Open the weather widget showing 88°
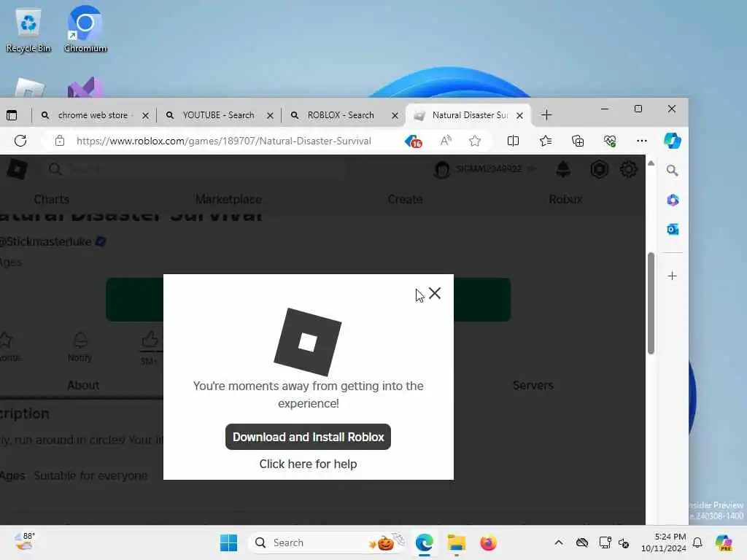This screenshot has width=747, height=560. click(24, 542)
